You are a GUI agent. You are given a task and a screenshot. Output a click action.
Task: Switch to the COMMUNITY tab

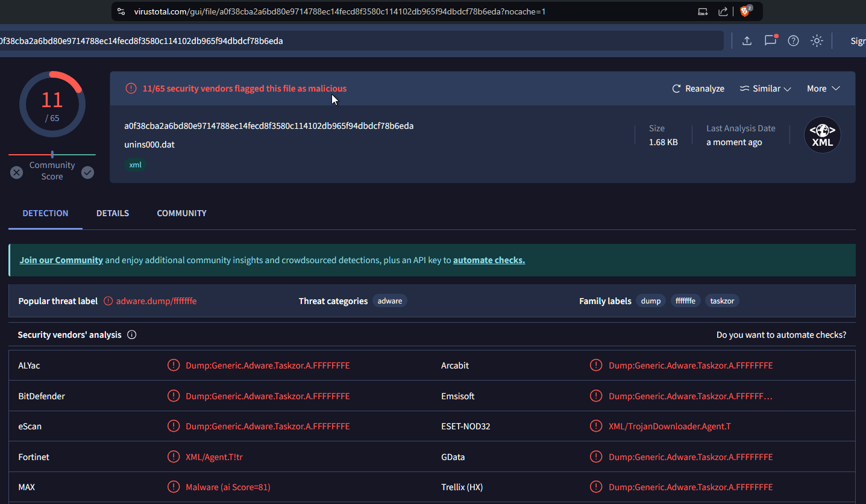pos(181,213)
